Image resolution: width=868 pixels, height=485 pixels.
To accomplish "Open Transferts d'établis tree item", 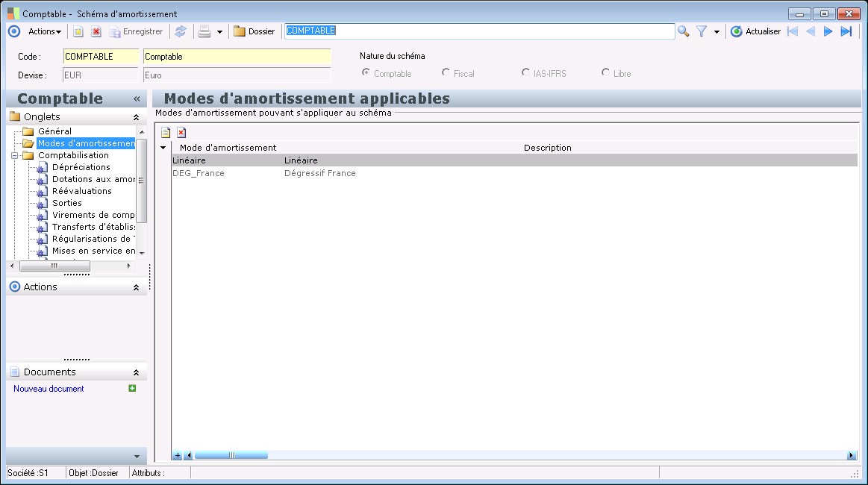I will coord(93,227).
